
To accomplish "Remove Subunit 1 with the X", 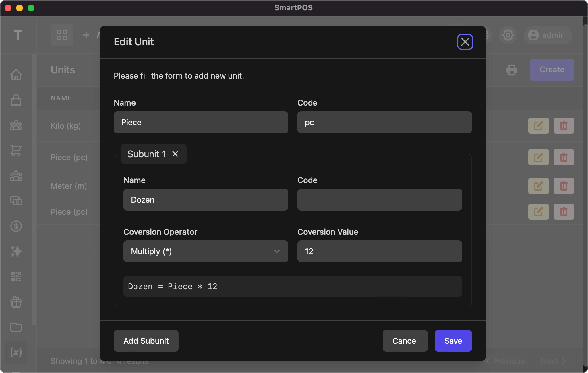I will tap(175, 154).
